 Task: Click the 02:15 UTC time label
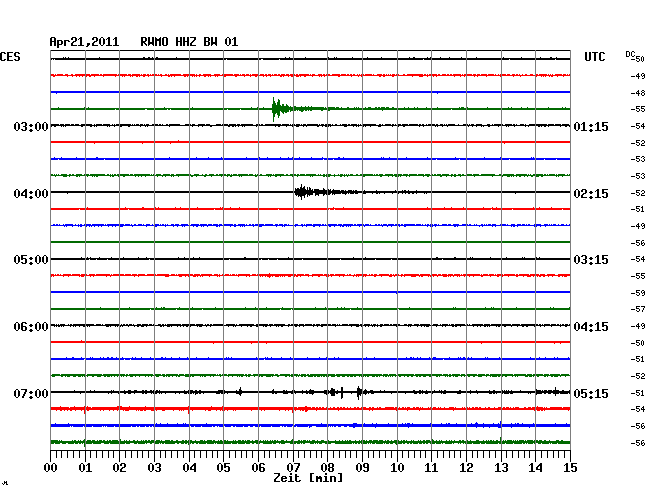coord(591,194)
